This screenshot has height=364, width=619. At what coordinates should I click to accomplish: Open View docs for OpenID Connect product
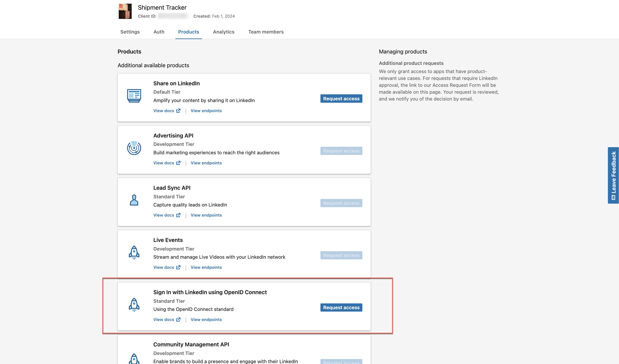(167, 320)
